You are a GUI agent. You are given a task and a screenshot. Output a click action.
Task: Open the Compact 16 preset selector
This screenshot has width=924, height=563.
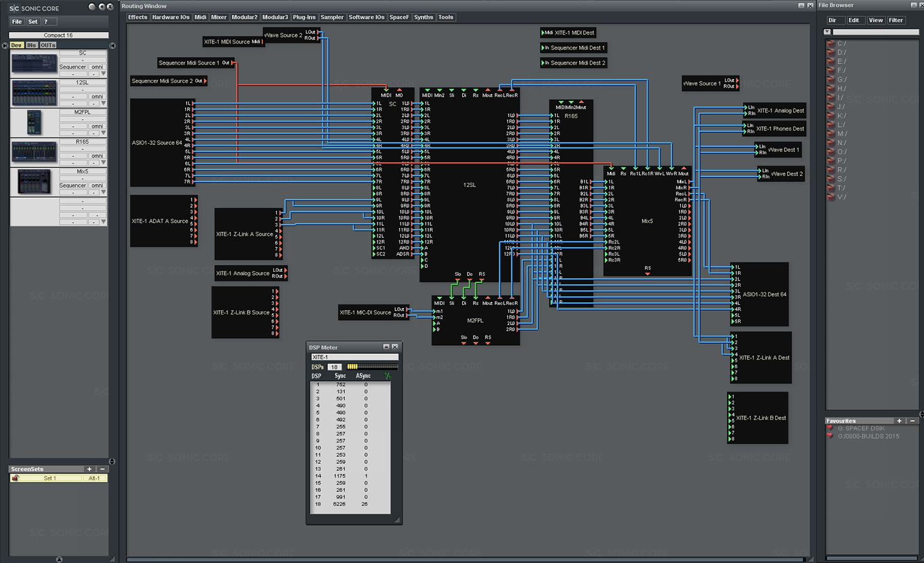(x=58, y=35)
